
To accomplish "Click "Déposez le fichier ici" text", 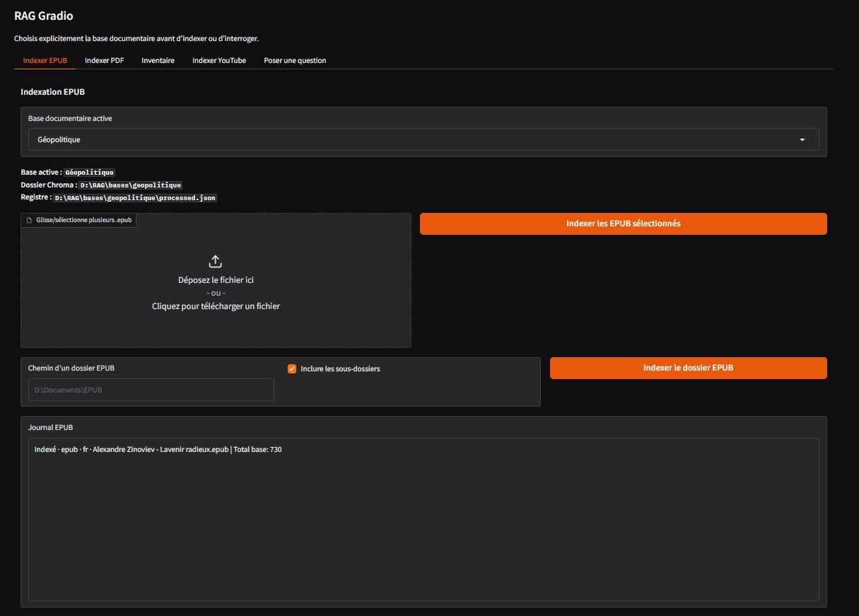I will tap(216, 280).
